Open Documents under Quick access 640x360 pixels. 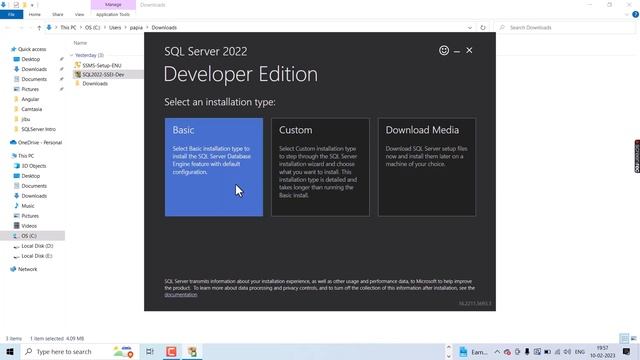[x=34, y=79]
